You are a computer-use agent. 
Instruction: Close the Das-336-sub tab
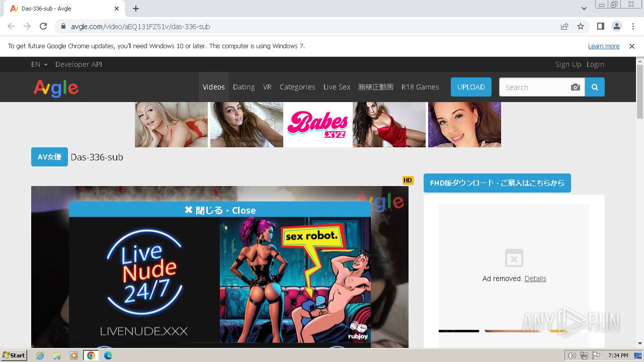tap(117, 9)
